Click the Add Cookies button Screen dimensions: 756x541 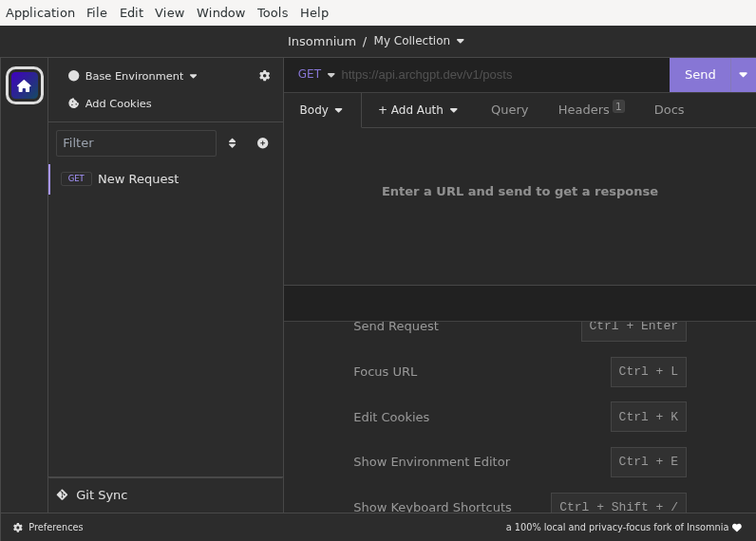pyautogui.click(x=110, y=103)
